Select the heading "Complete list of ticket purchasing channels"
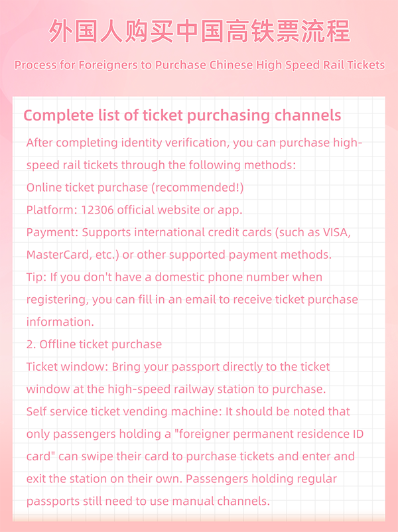The height and width of the screenshot is (532, 398). pyautogui.click(x=182, y=115)
